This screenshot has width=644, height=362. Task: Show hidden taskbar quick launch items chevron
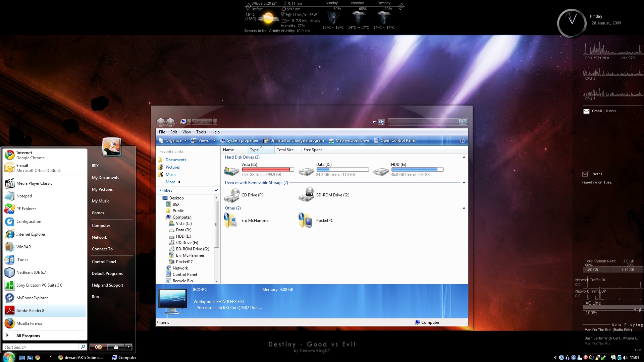(51, 357)
